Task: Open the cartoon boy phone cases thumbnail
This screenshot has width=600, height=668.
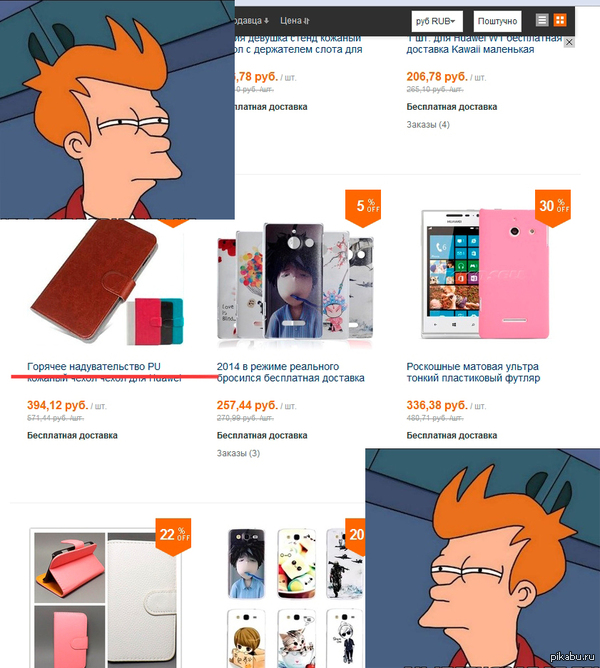Action: pos(295,282)
